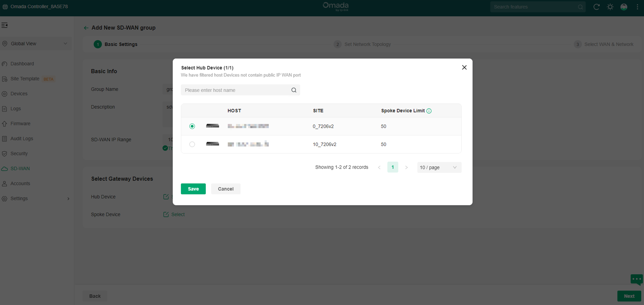Screen dimensions: 644x305
Task: Go back using the arrow beside Add New SD-WAN group
Action: (86, 28)
